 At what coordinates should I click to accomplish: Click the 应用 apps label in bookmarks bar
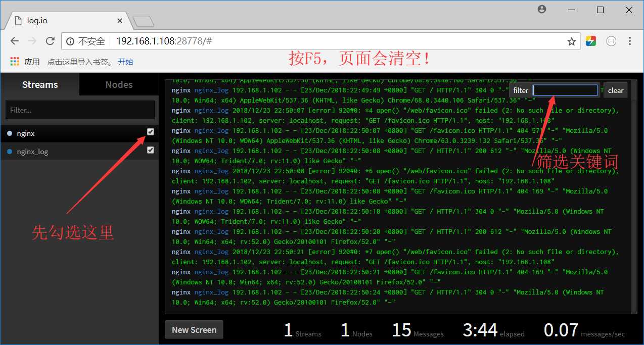[x=32, y=62]
